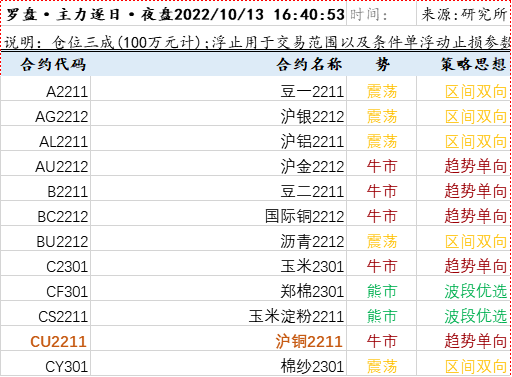
Task: Click 趋势单向 in the CU2211 row
Action: [x=476, y=341]
